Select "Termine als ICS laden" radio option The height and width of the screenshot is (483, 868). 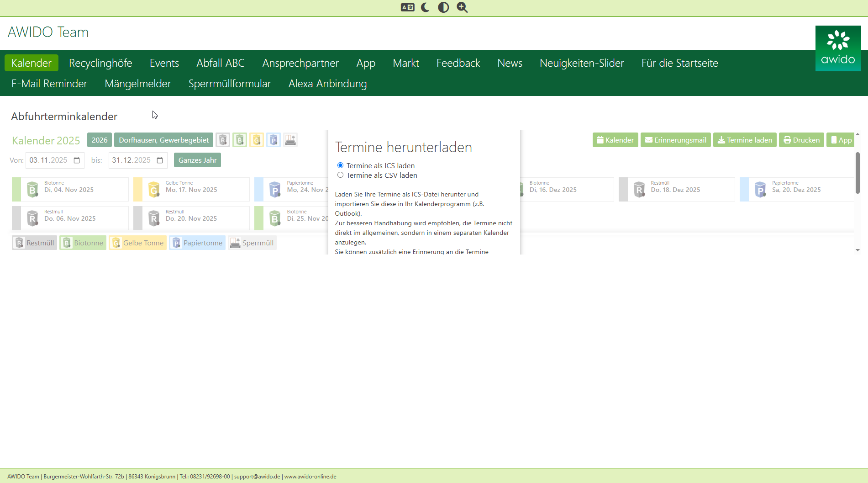340,165
